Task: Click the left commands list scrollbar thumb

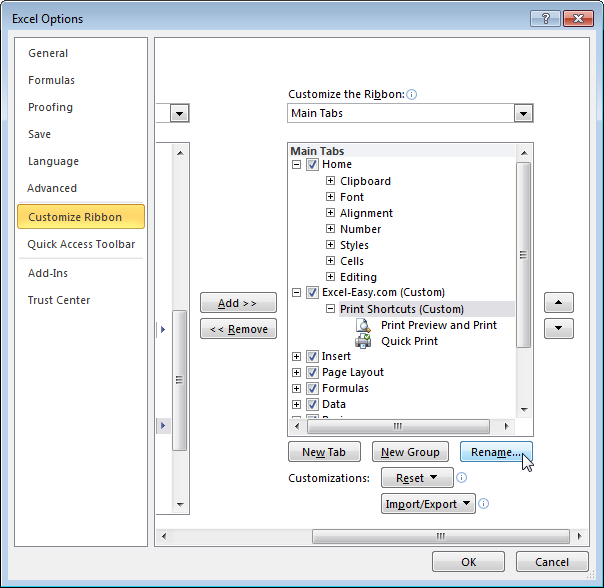Action: pos(179,380)
